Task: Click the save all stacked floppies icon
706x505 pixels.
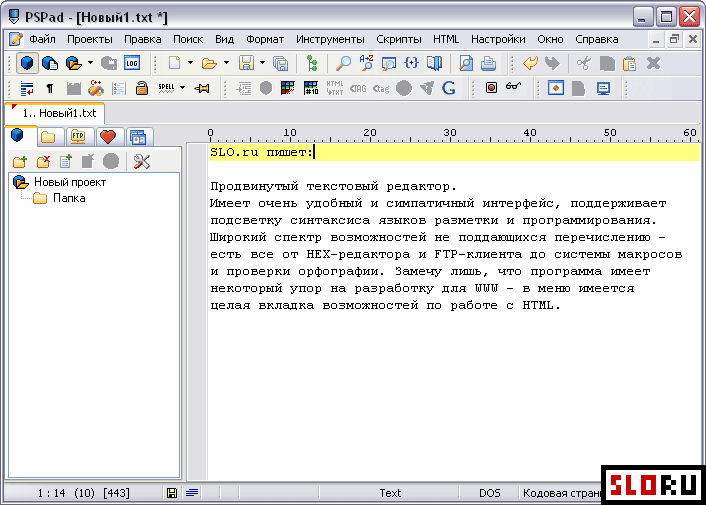Action: [x=281, y=63]
